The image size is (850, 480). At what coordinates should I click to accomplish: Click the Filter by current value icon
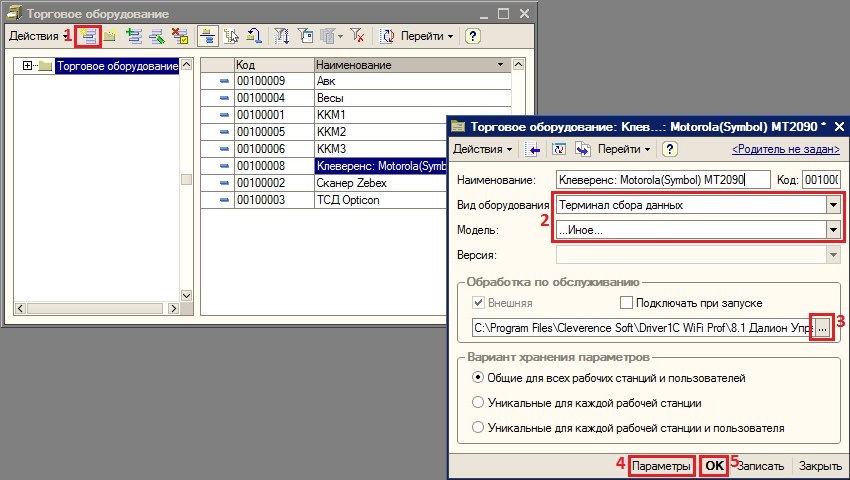[305, 36]
